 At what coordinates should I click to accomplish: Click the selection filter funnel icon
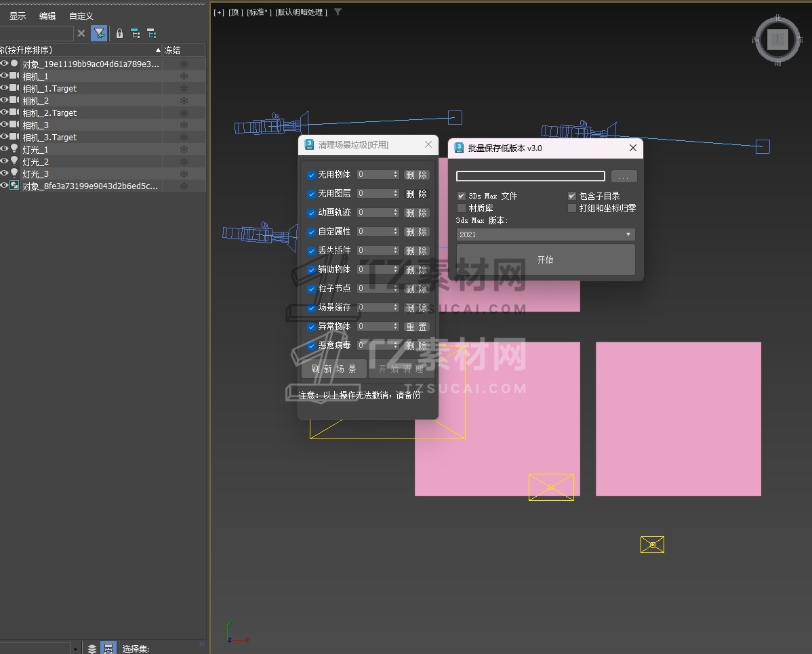(x=99, y=33)
